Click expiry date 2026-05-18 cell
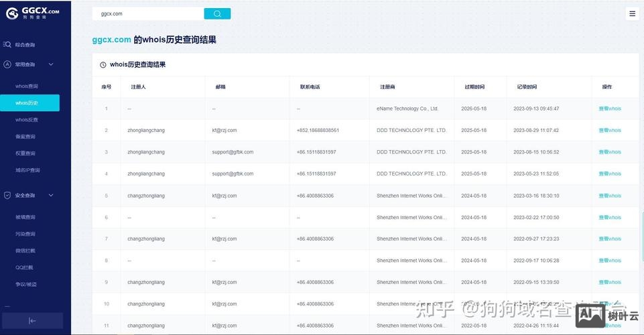644x335 pixels. pyautogui.click(x=474, y=109)
